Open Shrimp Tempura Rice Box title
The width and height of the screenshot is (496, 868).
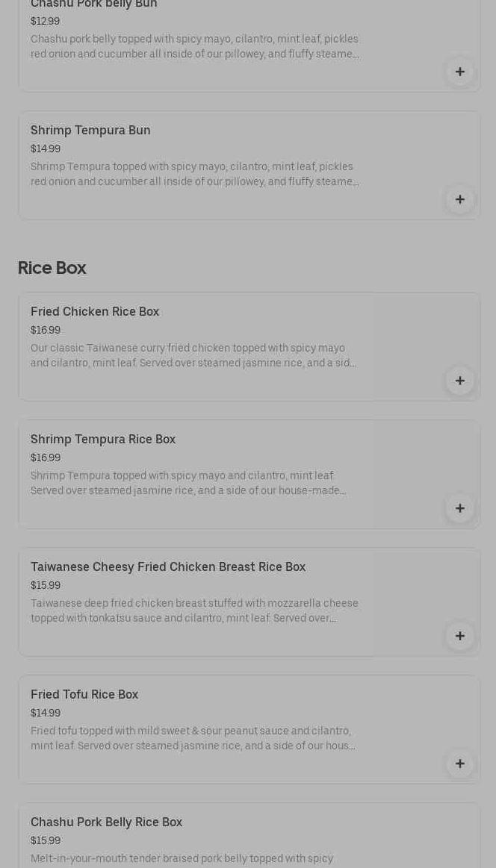[103, 440]
